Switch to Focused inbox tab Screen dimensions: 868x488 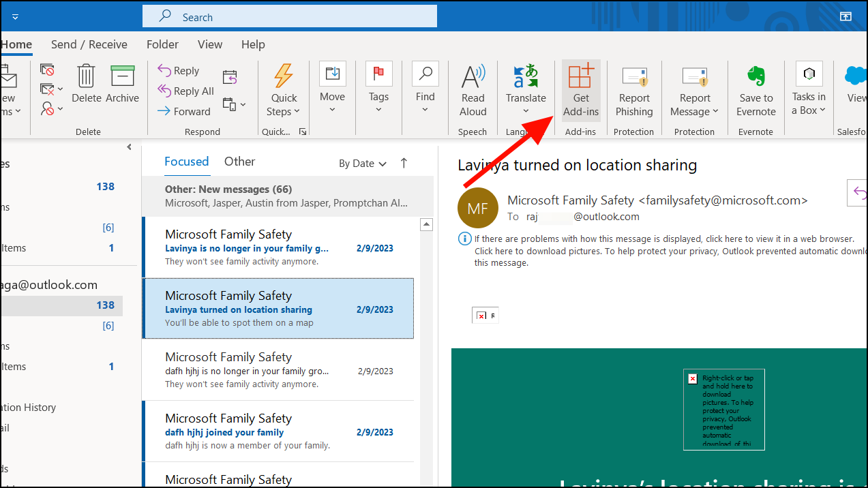click(187, 162)
